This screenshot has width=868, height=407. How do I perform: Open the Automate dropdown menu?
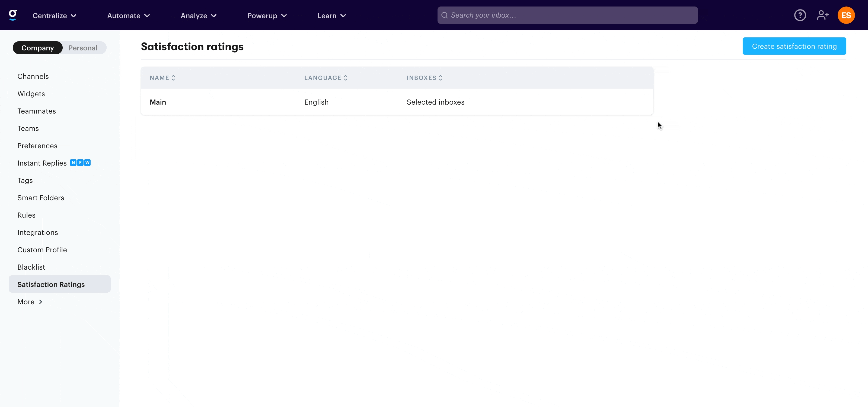coord(128,15)
